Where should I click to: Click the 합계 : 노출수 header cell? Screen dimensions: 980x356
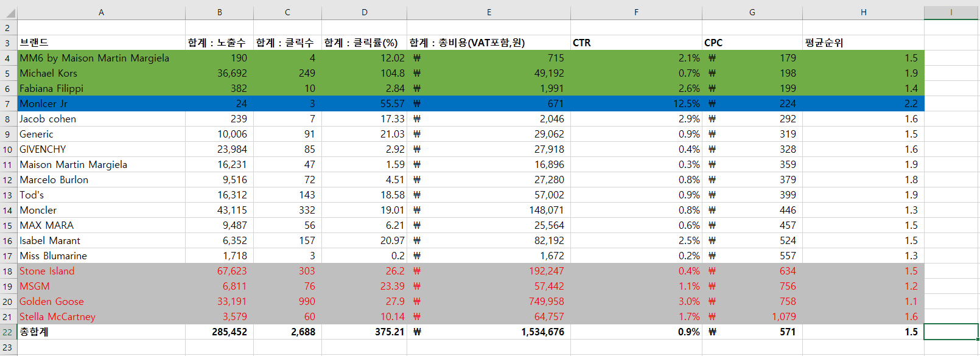[220, 43]
